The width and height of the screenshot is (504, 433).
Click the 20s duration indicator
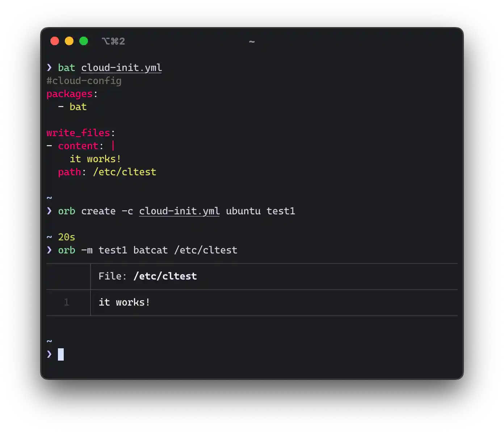coord(66,237)
